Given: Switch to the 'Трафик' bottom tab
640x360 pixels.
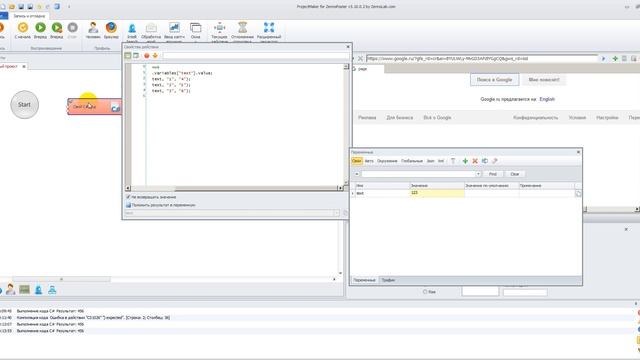Looking at the screenshot, I should click(388, 280).
